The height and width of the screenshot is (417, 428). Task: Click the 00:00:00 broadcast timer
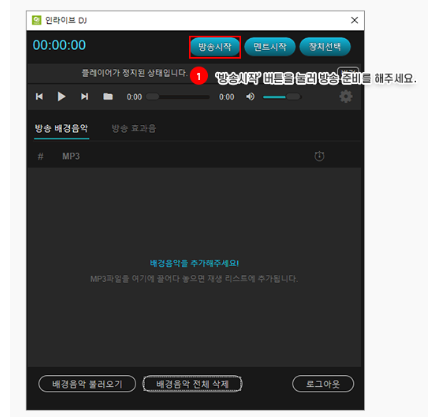point(59,45)
